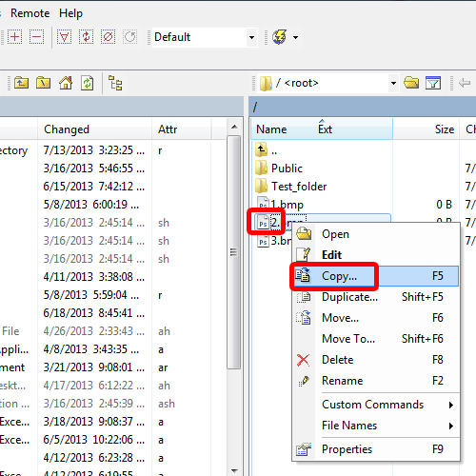The height and width of the screenshot is (476, 476).
Task: Select the 1.bmp file
Action: point(280,205)
